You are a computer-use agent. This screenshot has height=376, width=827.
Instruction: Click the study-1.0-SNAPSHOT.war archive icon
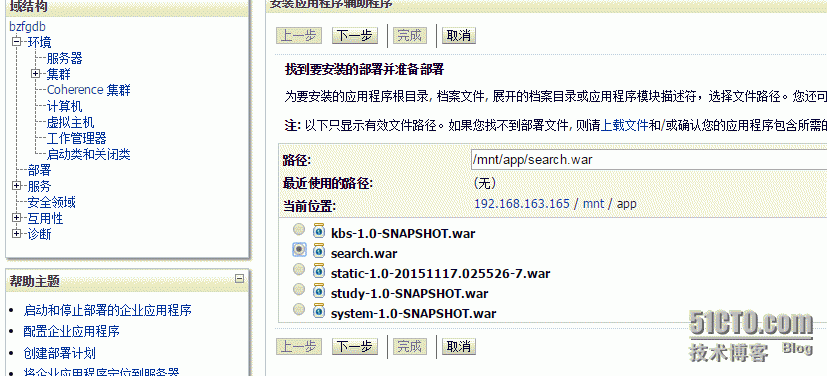tap(319, 291)
